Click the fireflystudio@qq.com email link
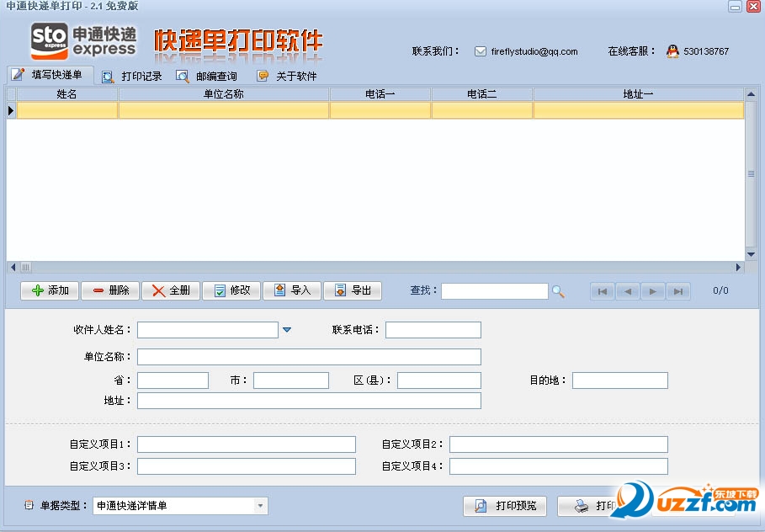Image resolution: width=765 pixels, height=532 pixels. click(534, 51)
